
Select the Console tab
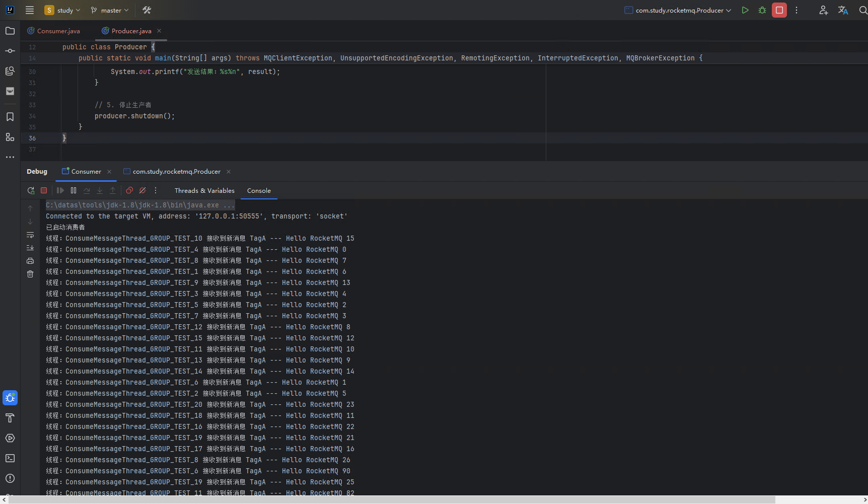pos(259,190)
